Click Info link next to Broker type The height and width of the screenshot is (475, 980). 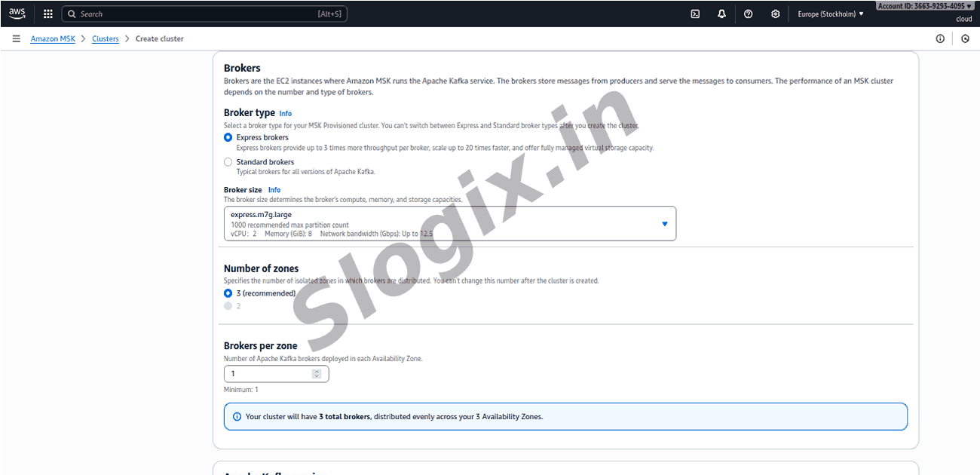[x=286, y=114]
